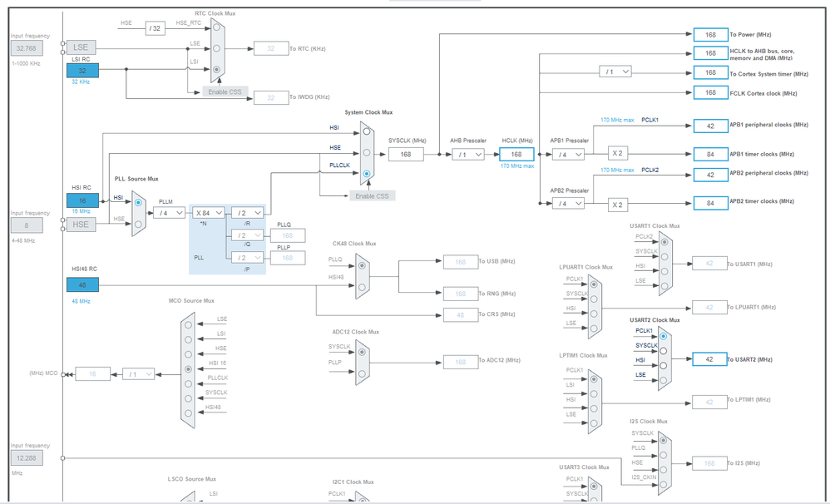This screenshot has width=830, height=504.
Task: Open the PLL /R divider dropdown
Action: pos(247,213)
